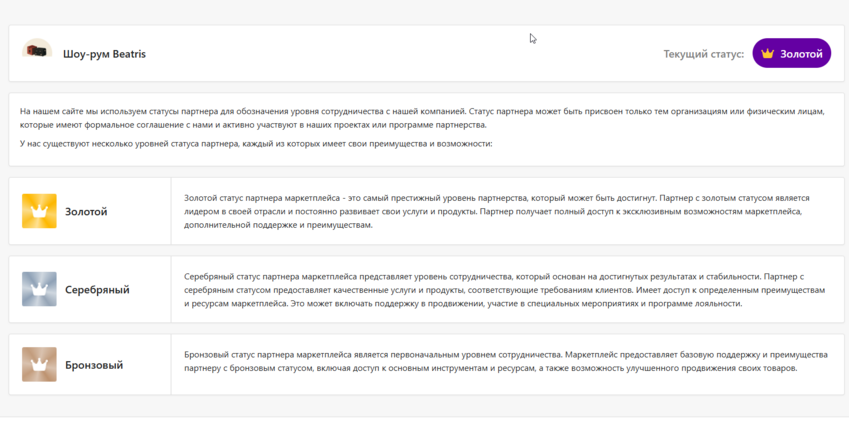Click the silver crown status icon

point(39,289)
